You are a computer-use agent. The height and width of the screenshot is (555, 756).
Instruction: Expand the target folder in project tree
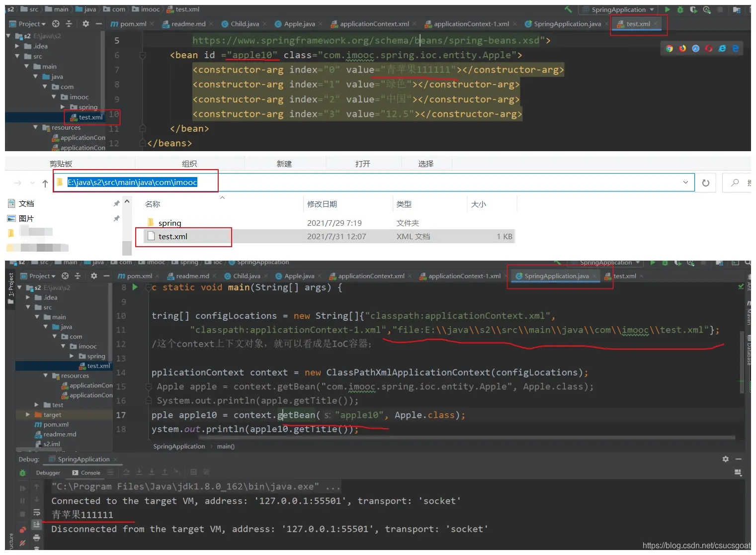pos(28,415)
